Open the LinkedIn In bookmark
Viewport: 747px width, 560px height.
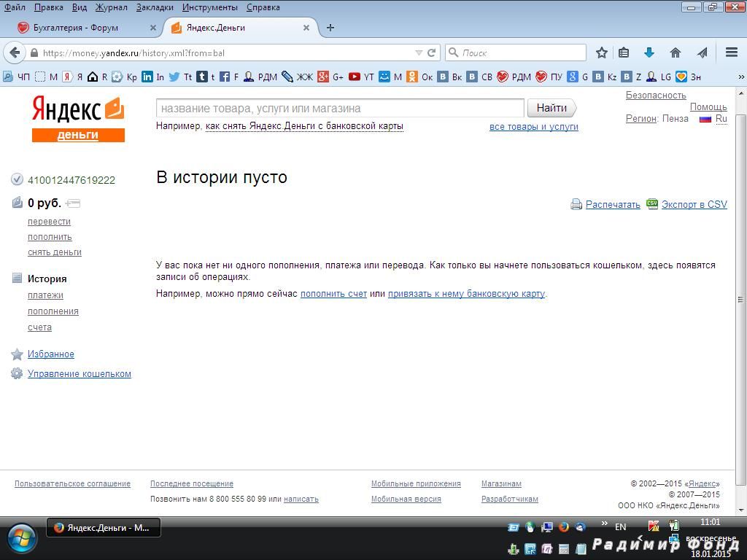click(x=153, y=77)
